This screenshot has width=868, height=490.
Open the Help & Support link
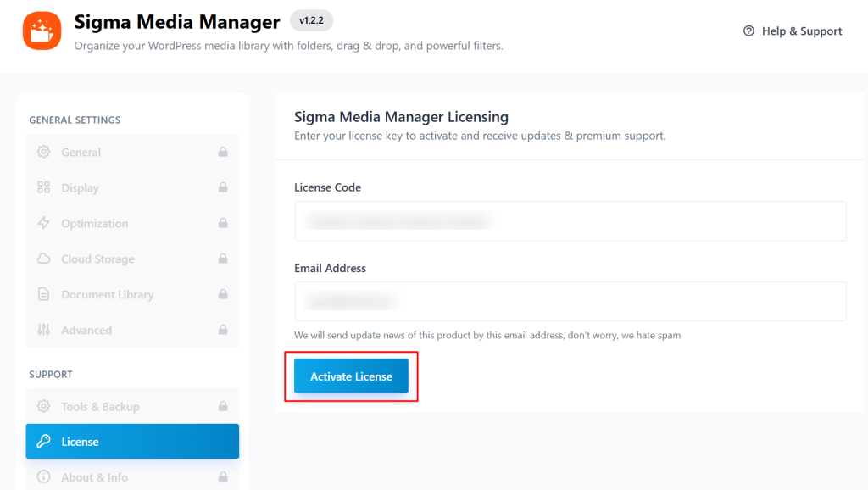[793, 31]
